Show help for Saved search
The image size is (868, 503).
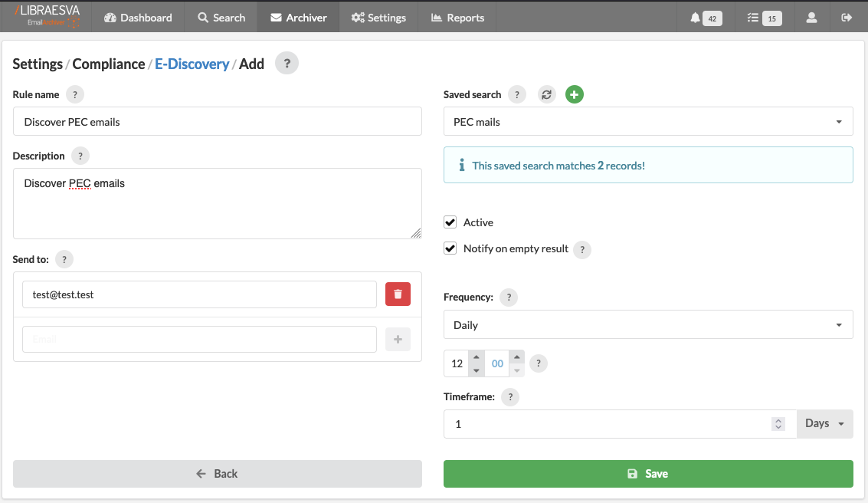(x=517, y=94)
